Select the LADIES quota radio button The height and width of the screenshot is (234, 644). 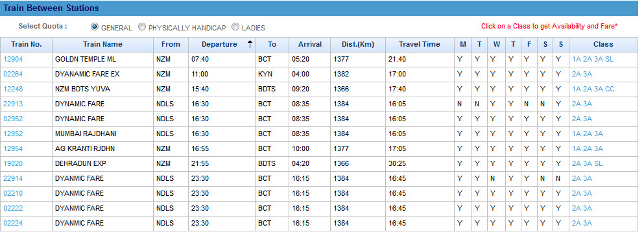point(235,27)
